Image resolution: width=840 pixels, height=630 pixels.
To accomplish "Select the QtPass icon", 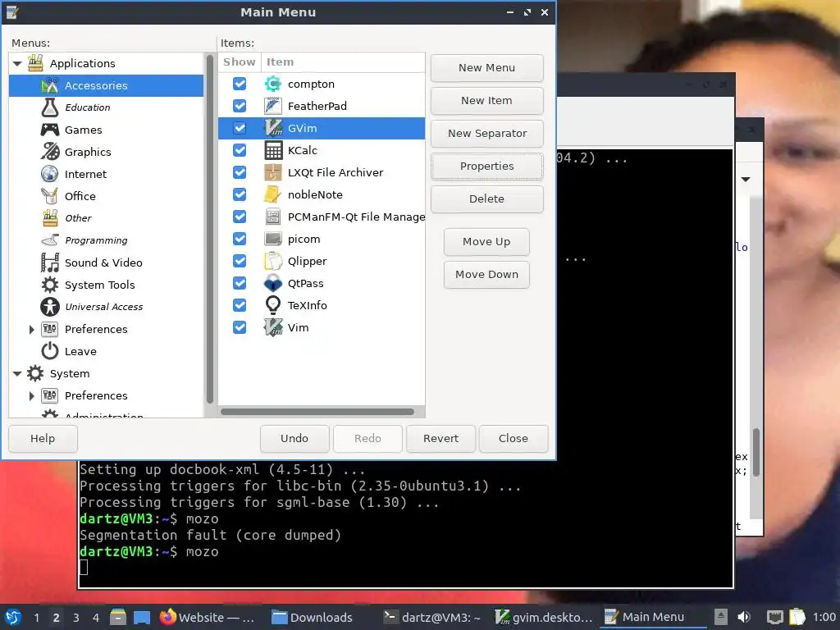I will click(x=273, y=283).
